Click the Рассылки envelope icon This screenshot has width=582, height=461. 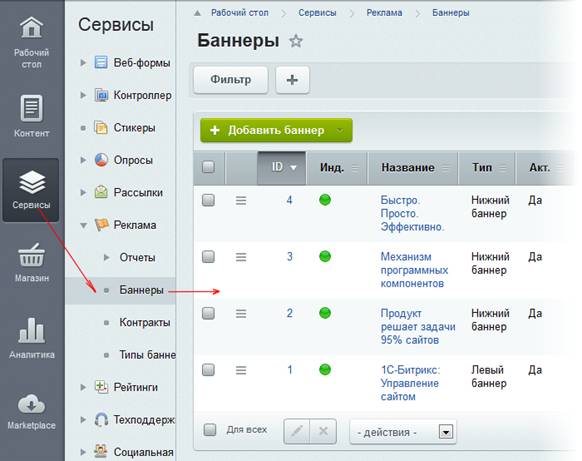coord(101,192)
